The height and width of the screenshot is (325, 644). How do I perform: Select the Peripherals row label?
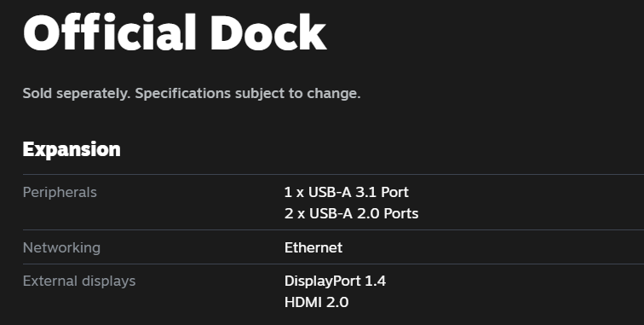(60, 192)
